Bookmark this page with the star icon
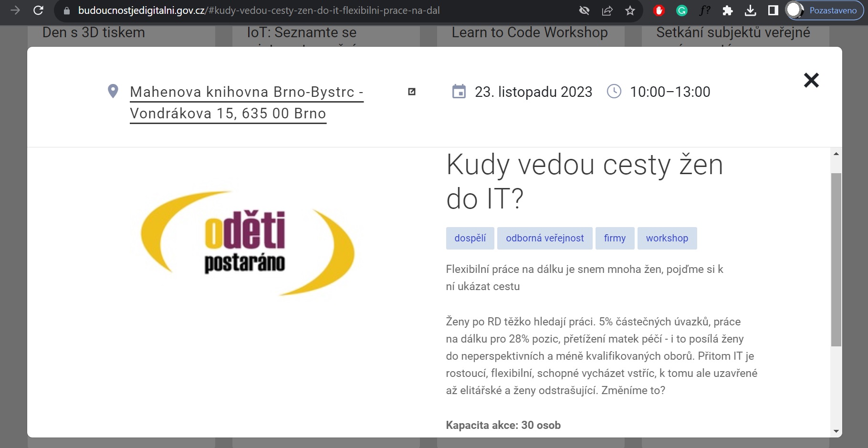This screenshot has height=448, width=868. pyautogui.click(x=630, y=10)
